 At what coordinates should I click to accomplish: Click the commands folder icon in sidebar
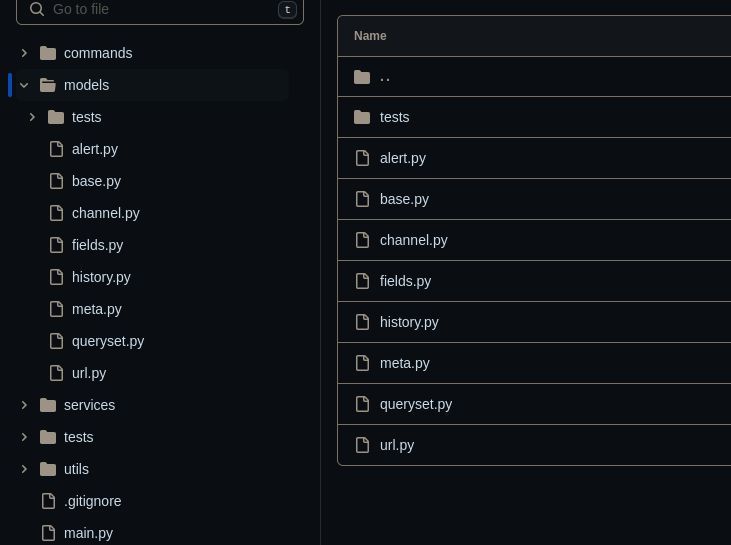48,53
